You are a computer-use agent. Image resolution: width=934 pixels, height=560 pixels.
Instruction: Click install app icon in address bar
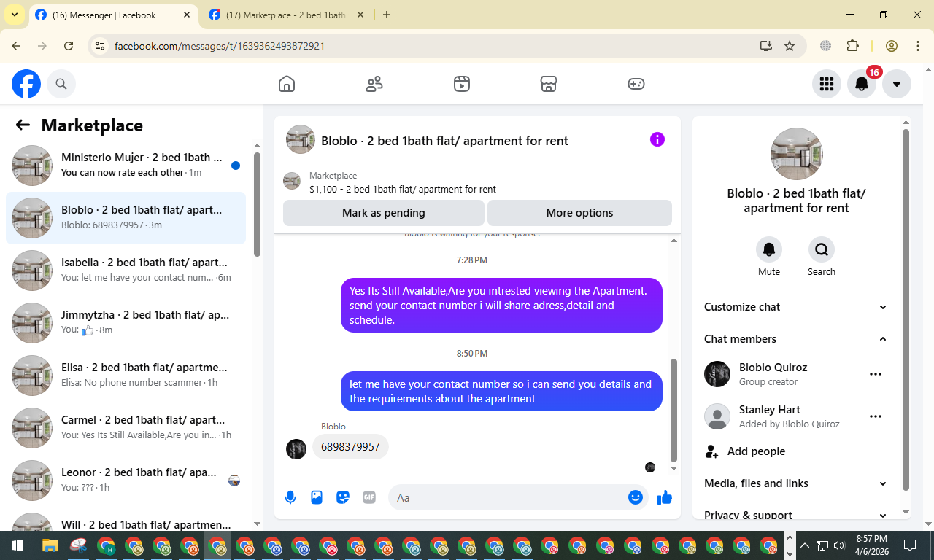(765, 46)
